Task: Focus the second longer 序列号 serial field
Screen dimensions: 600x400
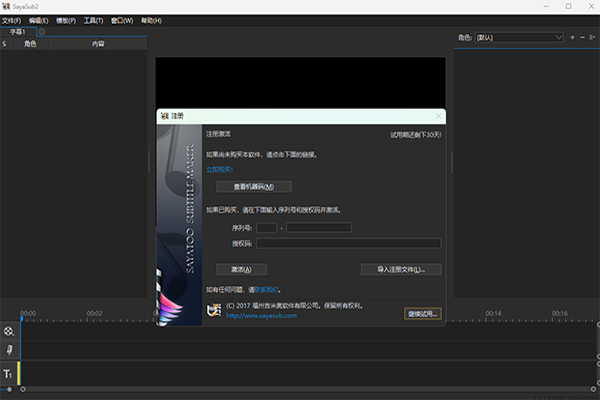Action: tap(319, 228)
